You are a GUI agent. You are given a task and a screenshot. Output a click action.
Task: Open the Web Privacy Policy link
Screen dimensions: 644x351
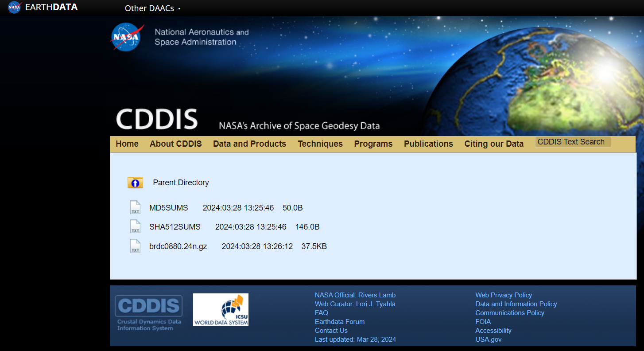504,295
